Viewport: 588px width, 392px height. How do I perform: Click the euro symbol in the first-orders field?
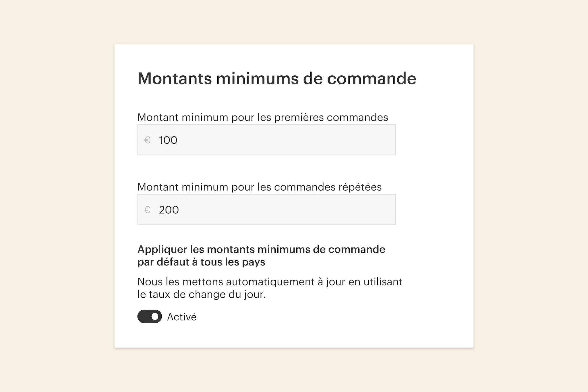147,140
